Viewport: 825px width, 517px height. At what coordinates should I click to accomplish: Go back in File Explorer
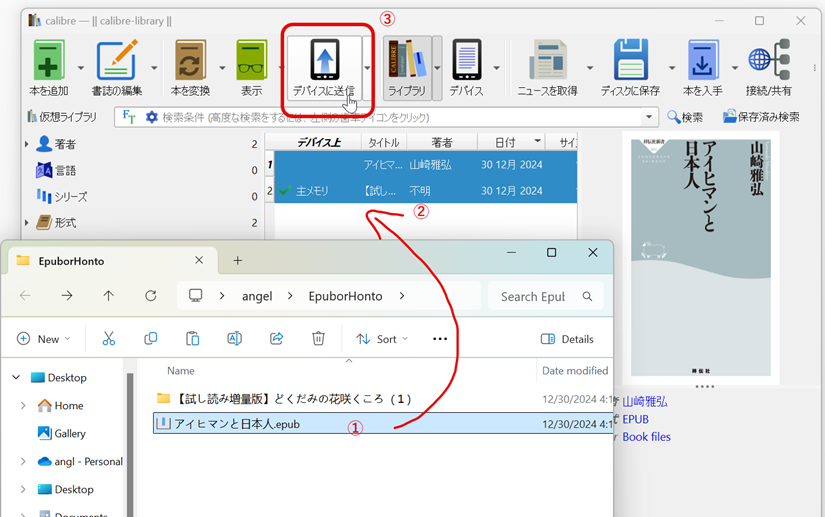pyautogui.click(x=25, y=296)
